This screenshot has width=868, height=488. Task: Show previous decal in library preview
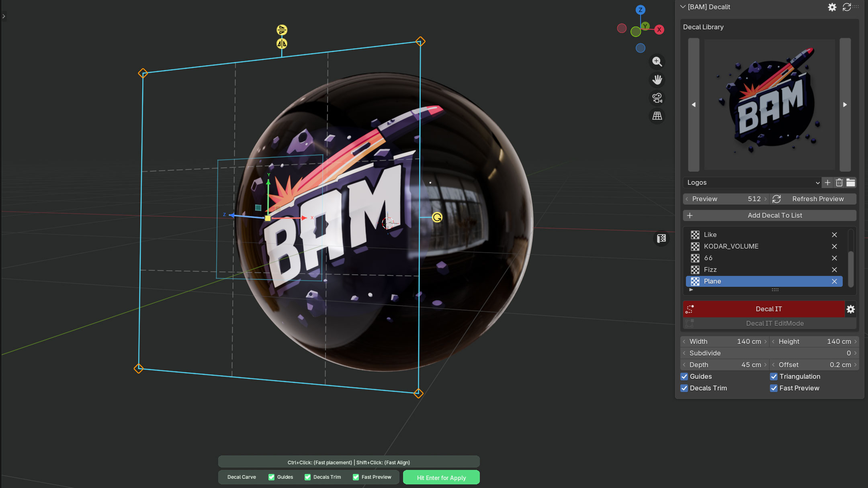pyautogui.click(x=694, y=104)
